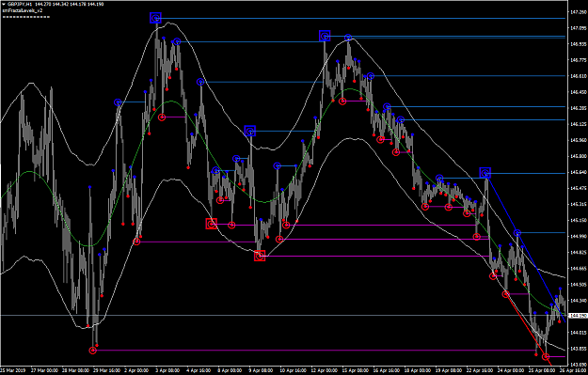Click the 146.935 price scale label
Viewport: 588px width, 375px height.
pyautogui.click(x=579, y=44)
